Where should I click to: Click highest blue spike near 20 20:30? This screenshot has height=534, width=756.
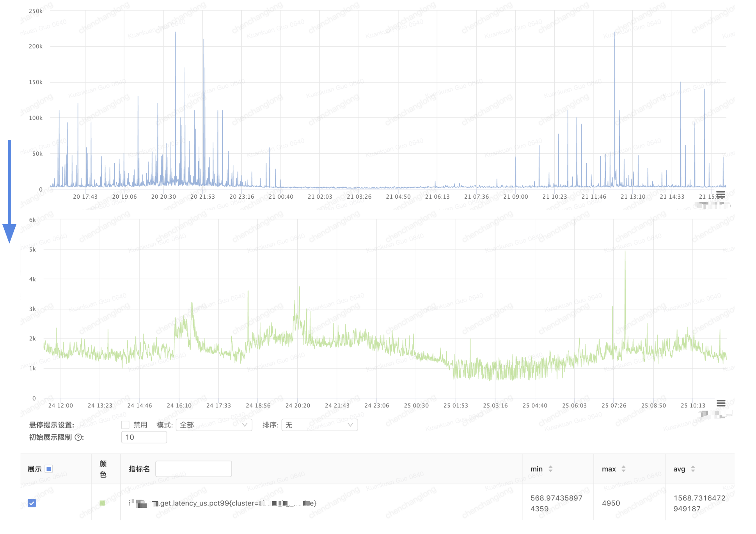[176, 35]
